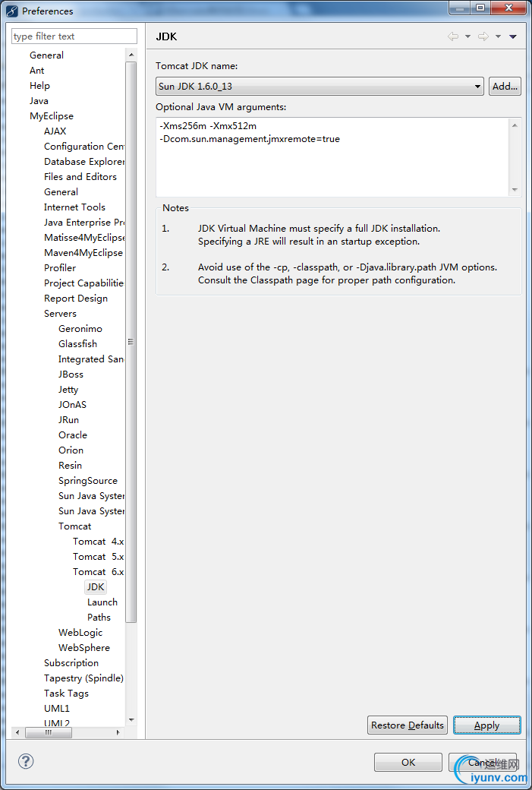Screen dimensions: 532x790
Task: Open the Launch page under Tomcat 6.x
Action: pyautogui.click(x=102, y=602)
